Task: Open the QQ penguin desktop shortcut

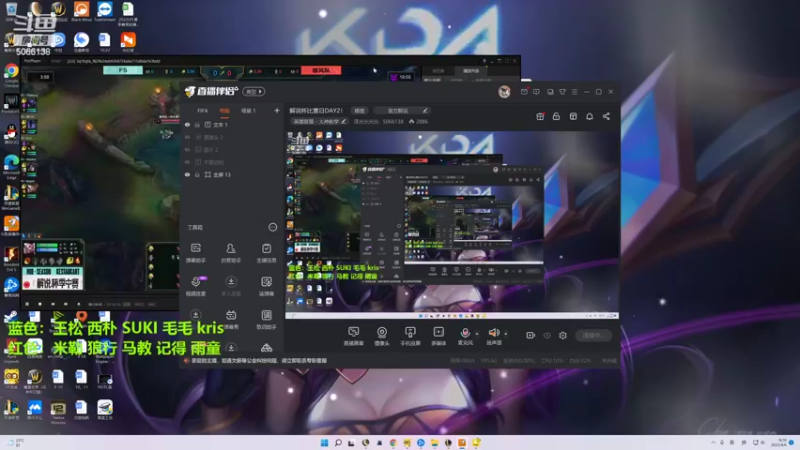Action: tap(11, 134)
